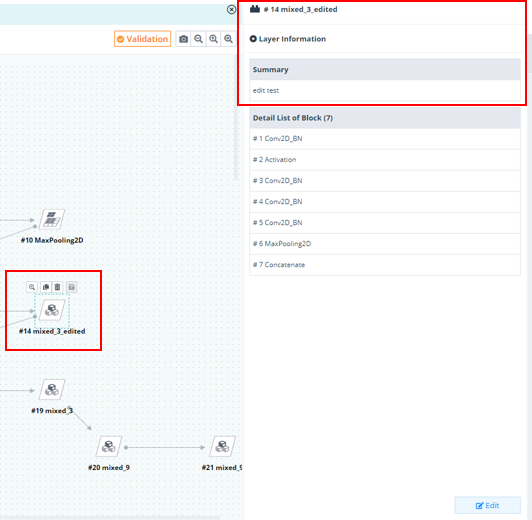Click the last magnifier icon in the toolbar
The width and height of the screenshot is (532, 520).
pyautogui.click(x=228, y=39)
